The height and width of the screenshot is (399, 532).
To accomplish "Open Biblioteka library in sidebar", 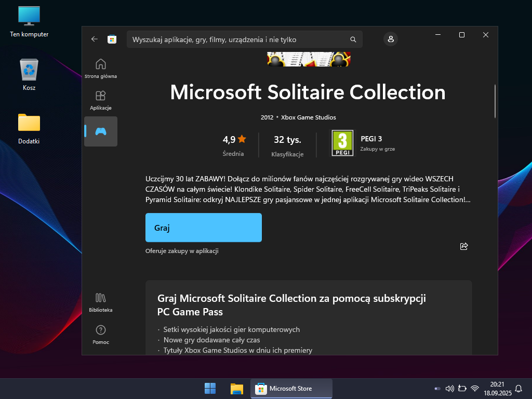I will (101, 302).
